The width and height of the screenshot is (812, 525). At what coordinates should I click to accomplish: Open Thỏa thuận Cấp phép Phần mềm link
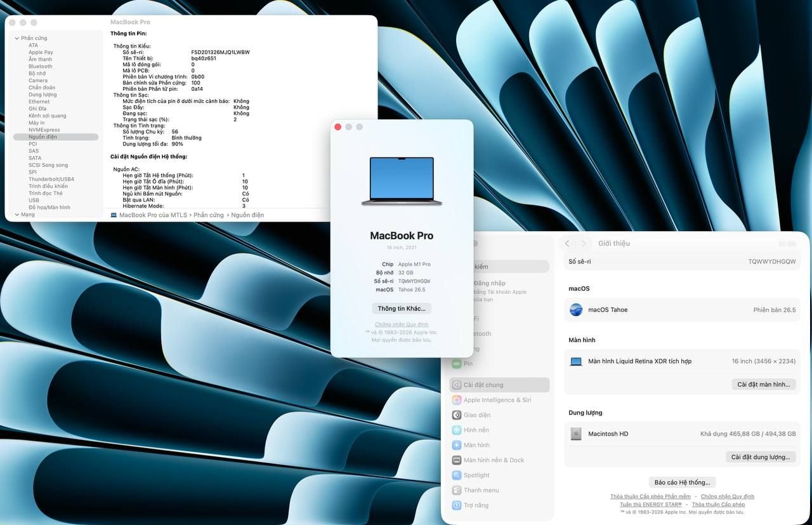650,496
